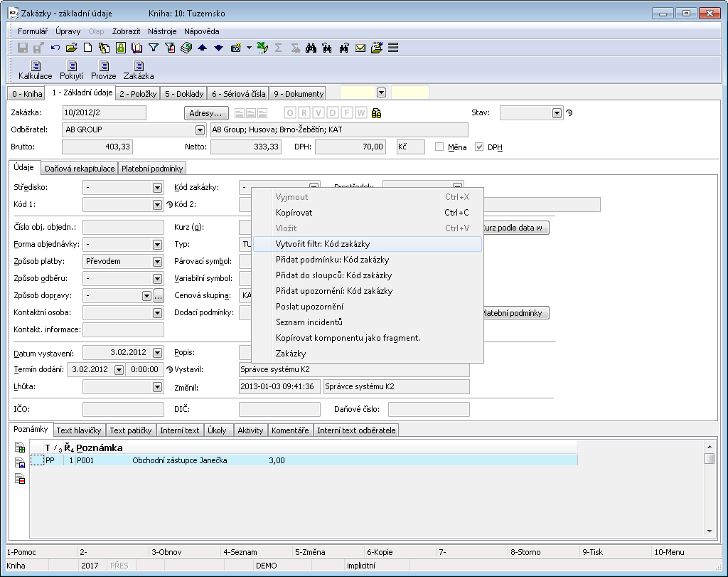This screenshot has height=577, width=728.
Task: Uncheck the DPH checkbox
Action: click(479, 147)
